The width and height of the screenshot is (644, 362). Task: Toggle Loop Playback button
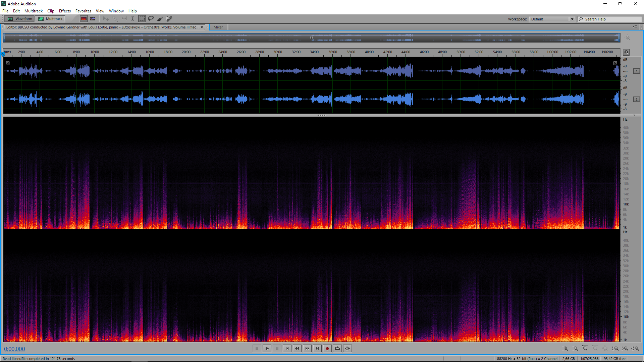point(337,349)
